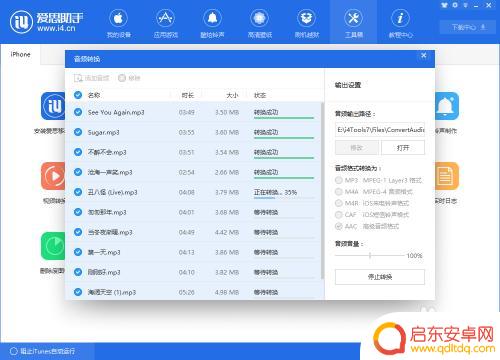Sort by the 大小 size column header
Viewport: 500px width, 360px height.
(x=232, y=95)
